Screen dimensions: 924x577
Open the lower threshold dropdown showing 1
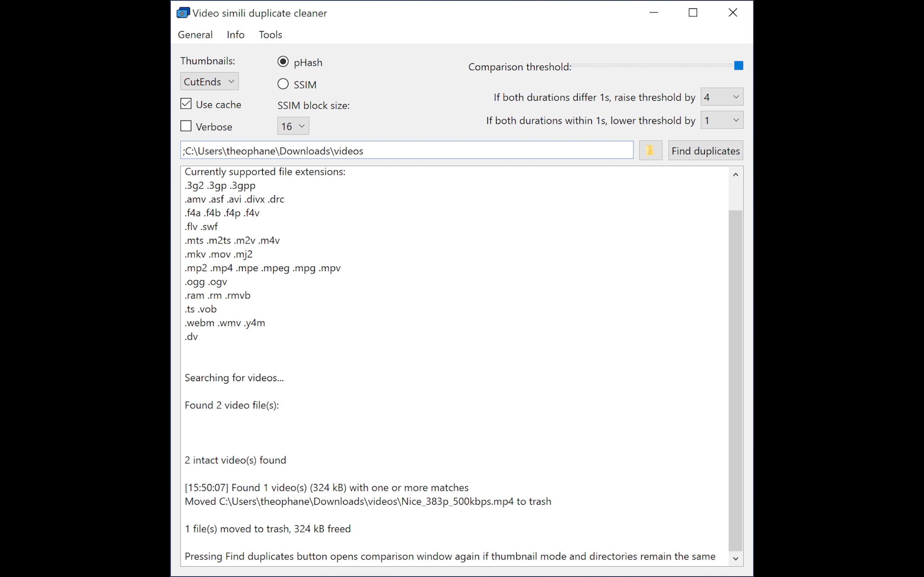721,120
